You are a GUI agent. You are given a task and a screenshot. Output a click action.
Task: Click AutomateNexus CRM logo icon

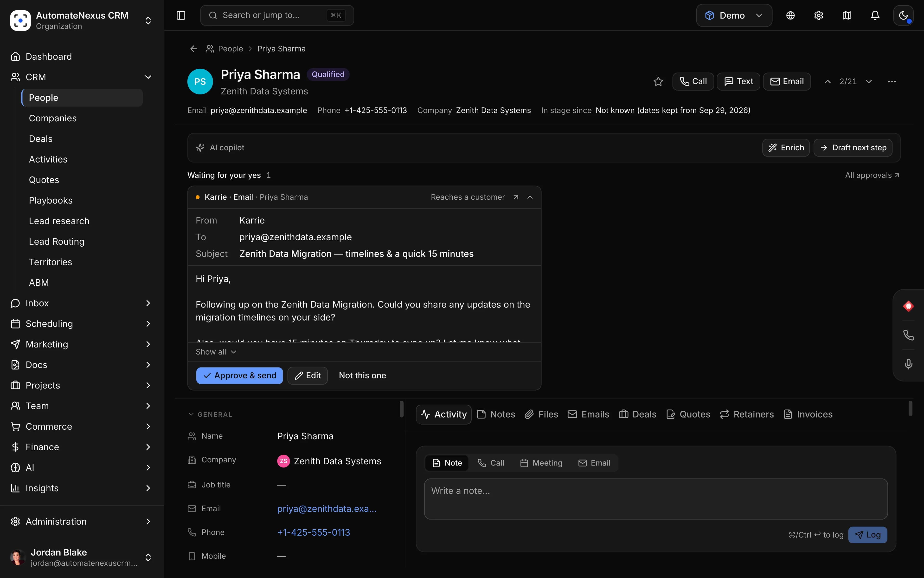pos(20,20)
